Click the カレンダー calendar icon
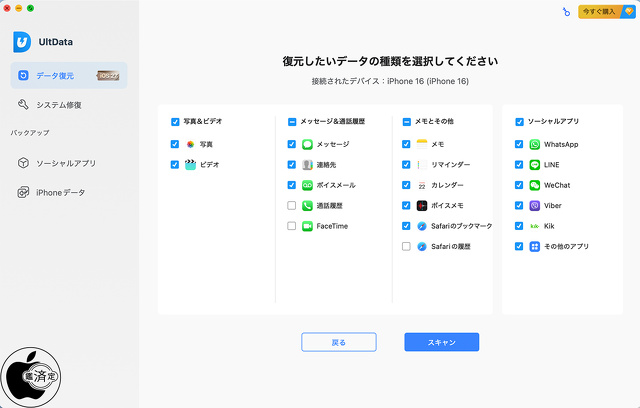 click(x=422, y=185)
